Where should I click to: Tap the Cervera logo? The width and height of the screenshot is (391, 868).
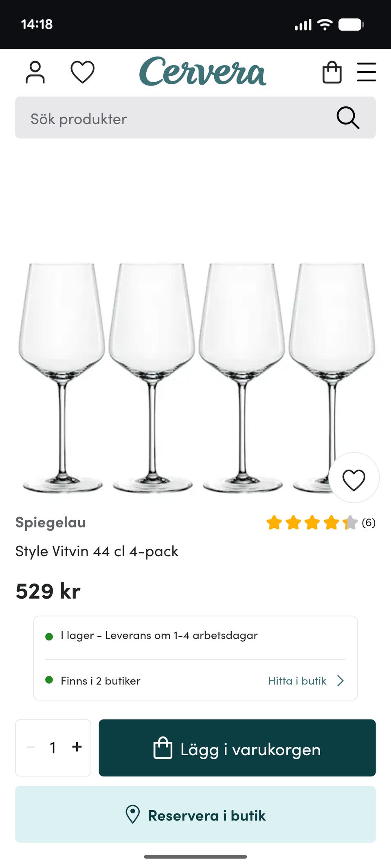pyautogui.click(x=202, y=72)
